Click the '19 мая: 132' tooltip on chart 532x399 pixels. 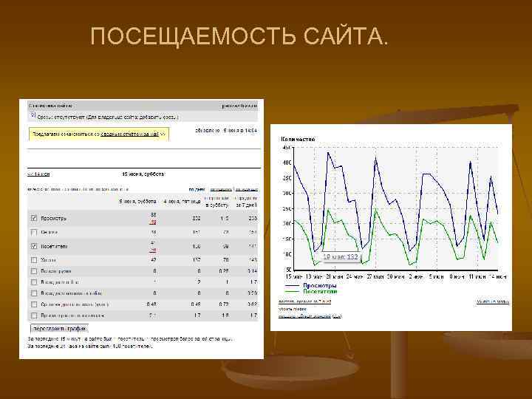341,257
